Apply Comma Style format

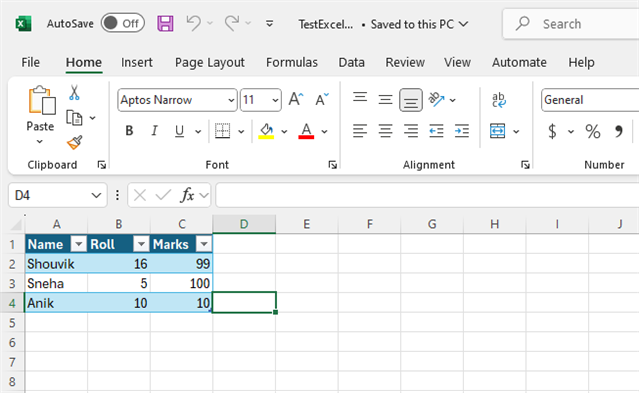point(619,131)
